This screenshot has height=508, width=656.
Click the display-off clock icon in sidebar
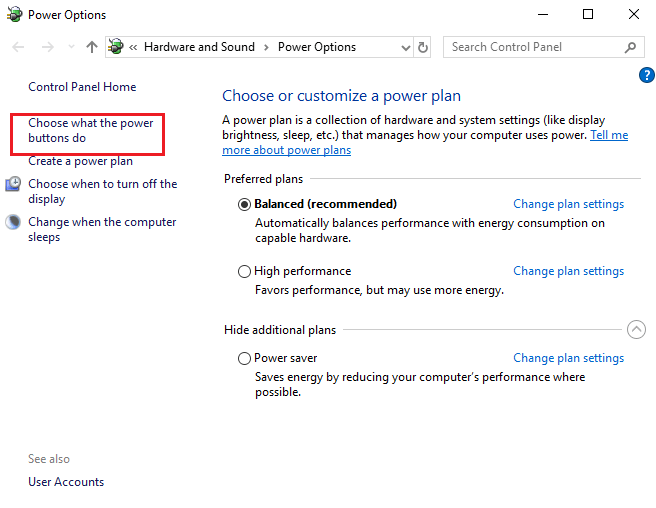pos(13,184)
